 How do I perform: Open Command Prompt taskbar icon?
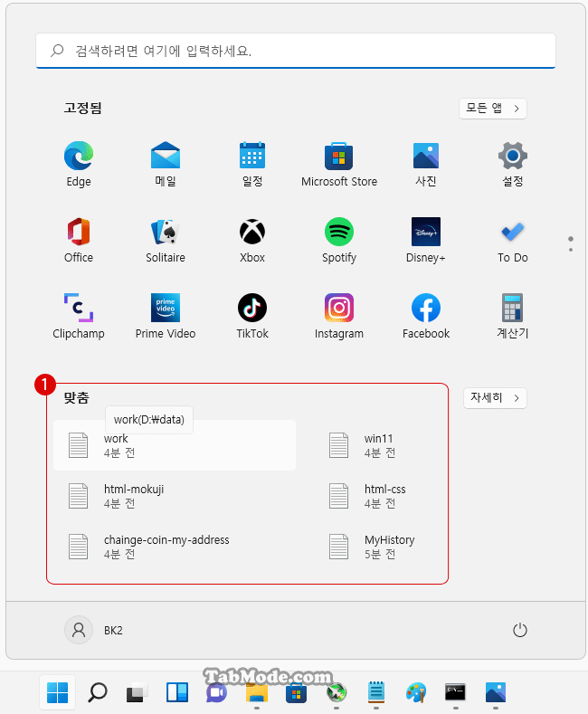point(456,692)
